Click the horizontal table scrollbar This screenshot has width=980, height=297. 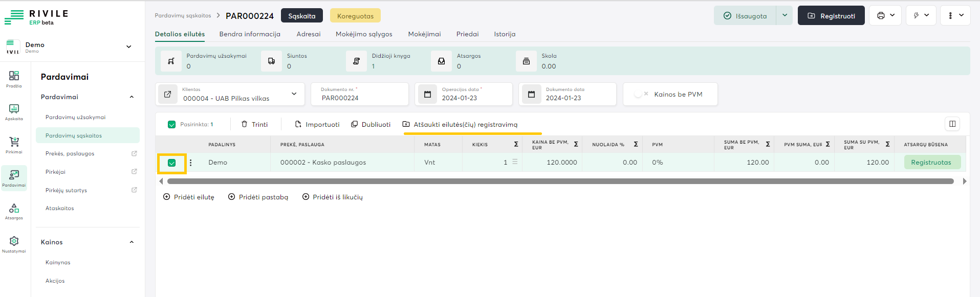pyautogui.click(x=560, y=181)
